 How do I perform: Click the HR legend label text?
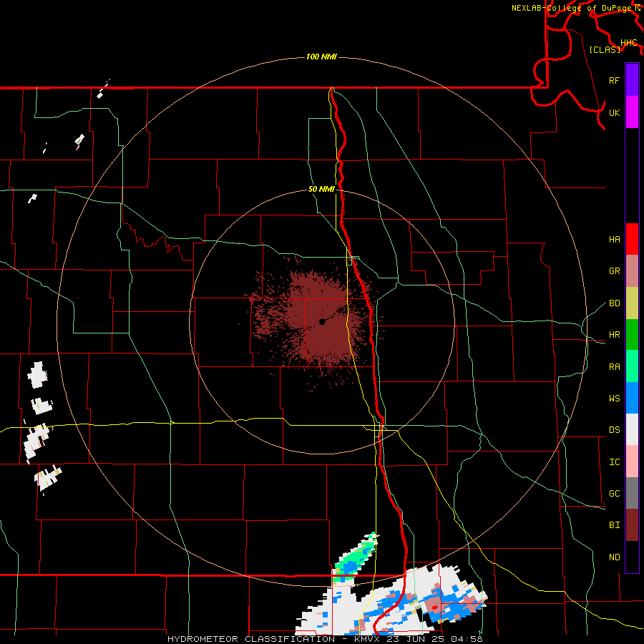pos(615,335)
